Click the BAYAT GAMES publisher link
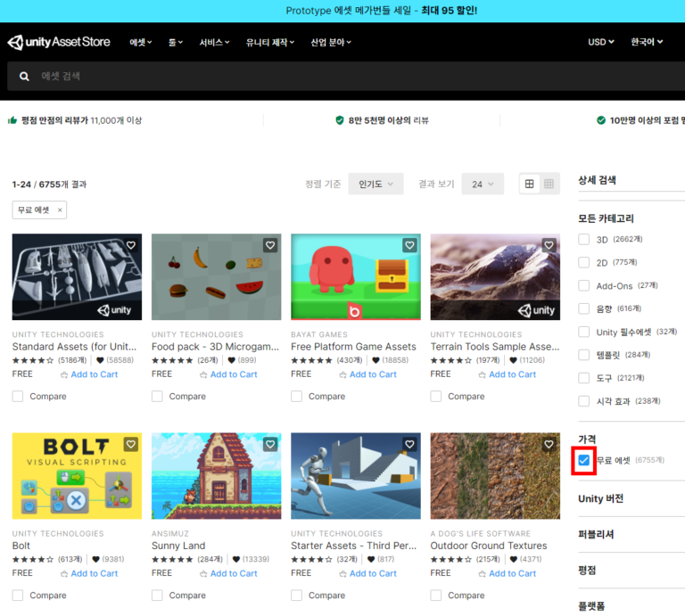Image resolution: width=685 pixels, height=616 pixels. point(319,334)
